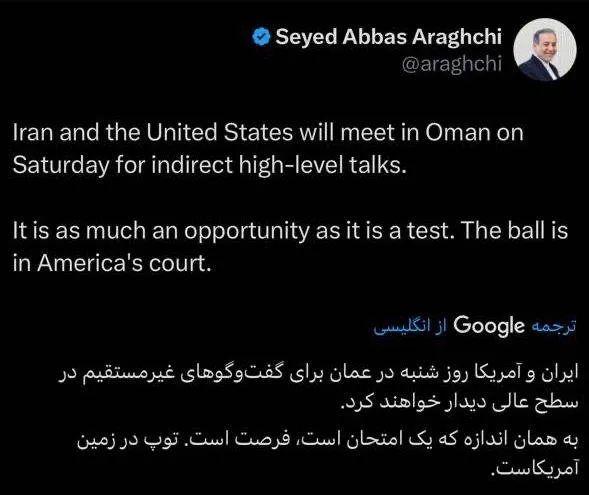Click the blue 'ترجمه' translate link
Screen dimensions: 589x495
coord(553,326)
